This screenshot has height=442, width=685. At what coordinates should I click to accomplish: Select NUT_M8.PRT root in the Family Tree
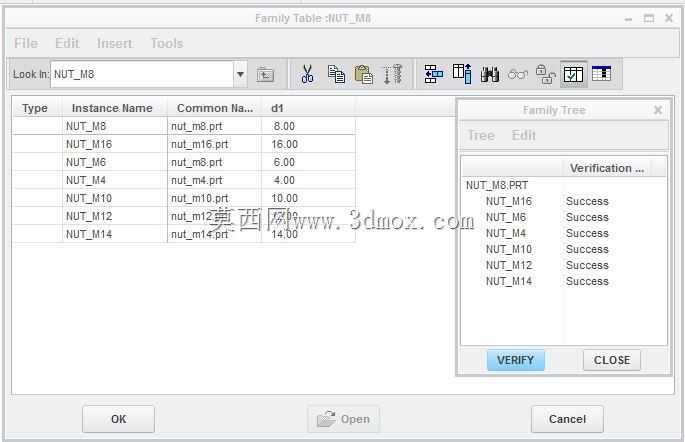coord(497,185)
